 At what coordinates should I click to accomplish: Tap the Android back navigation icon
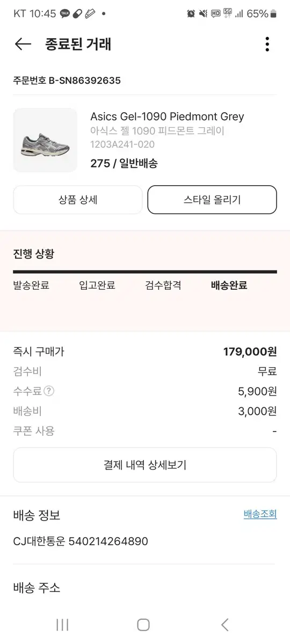225,625
